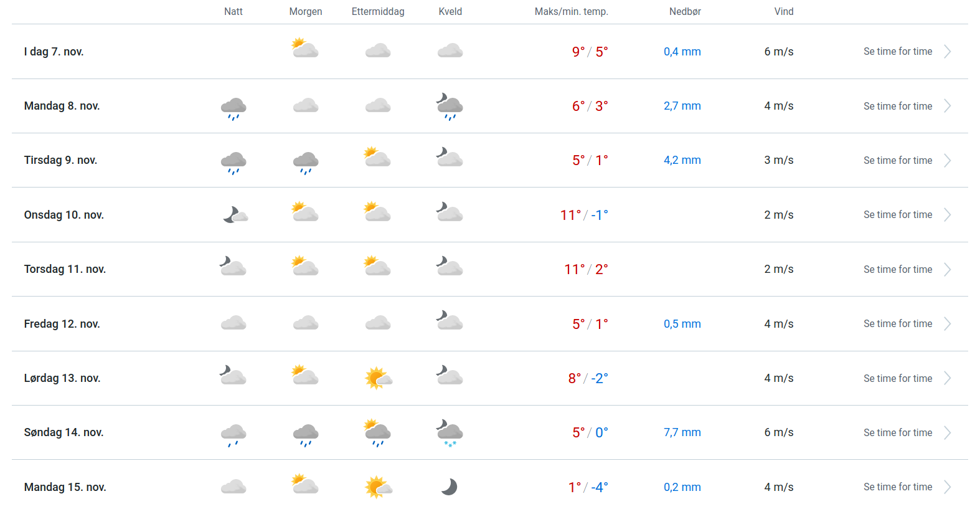Click Fredag 12. nov. evening cloudy moon icon
The image size is (980, 514).
tap(450, 320)
